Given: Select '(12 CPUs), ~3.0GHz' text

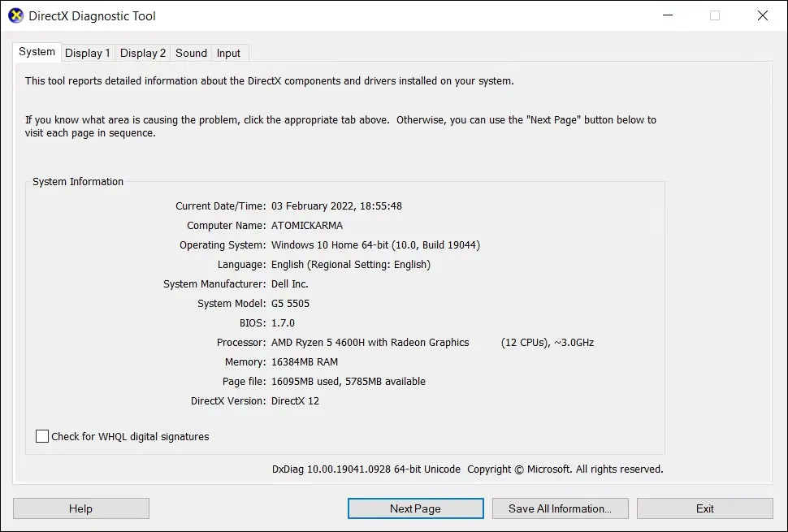Looking at the screenshot, I should click(548, 343).
